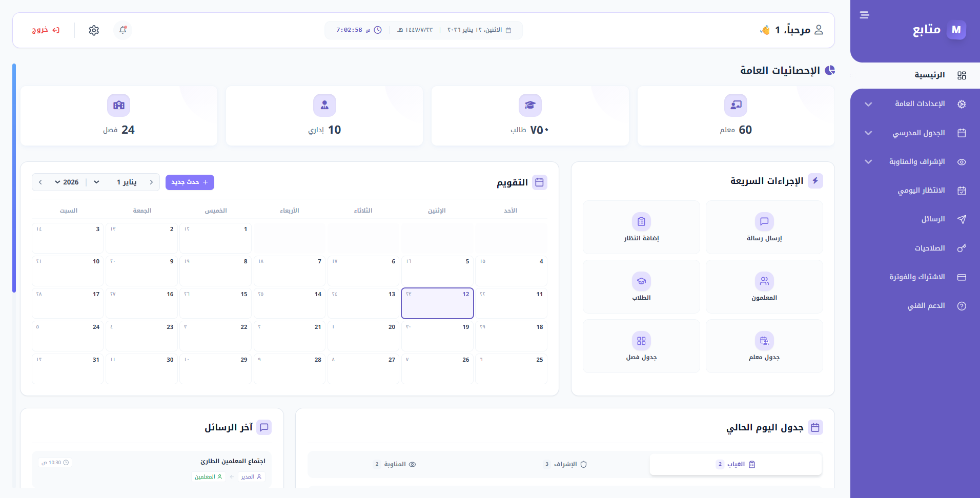Open the إرسال رسالة quick action
This screenshot has height=498, width=980.
click(764, 227)
